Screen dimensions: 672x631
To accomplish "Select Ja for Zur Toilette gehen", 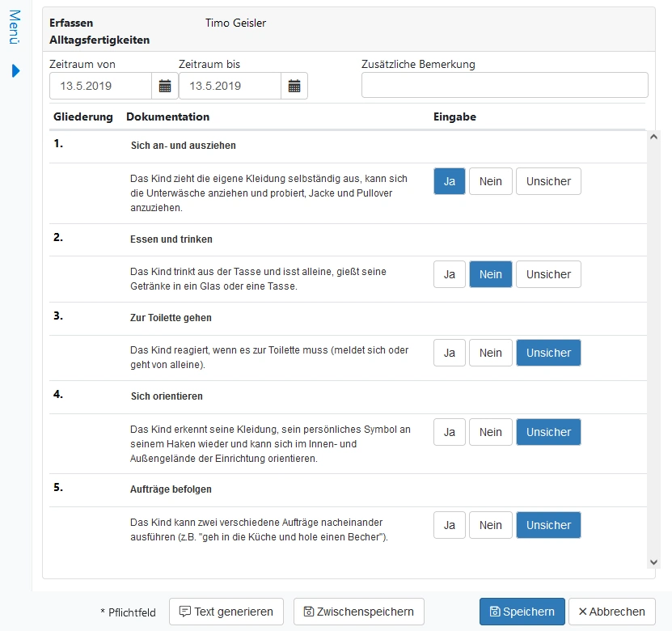I will coord(450,353).
